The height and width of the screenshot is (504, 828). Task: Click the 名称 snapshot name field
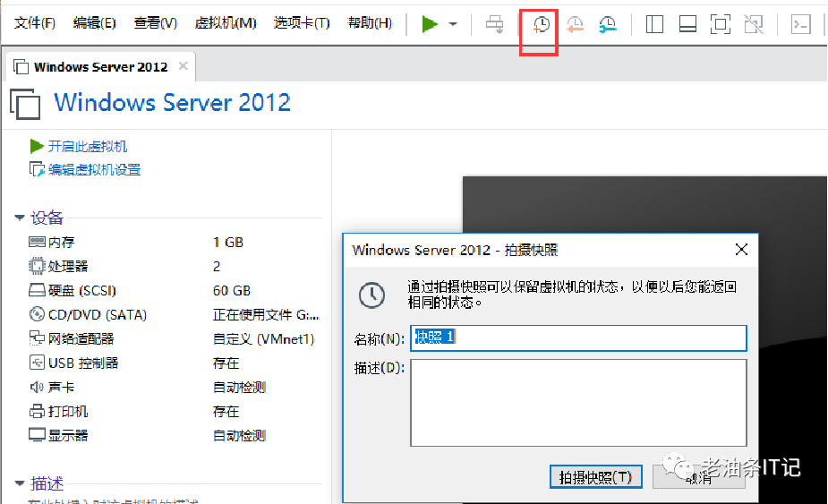578,338
